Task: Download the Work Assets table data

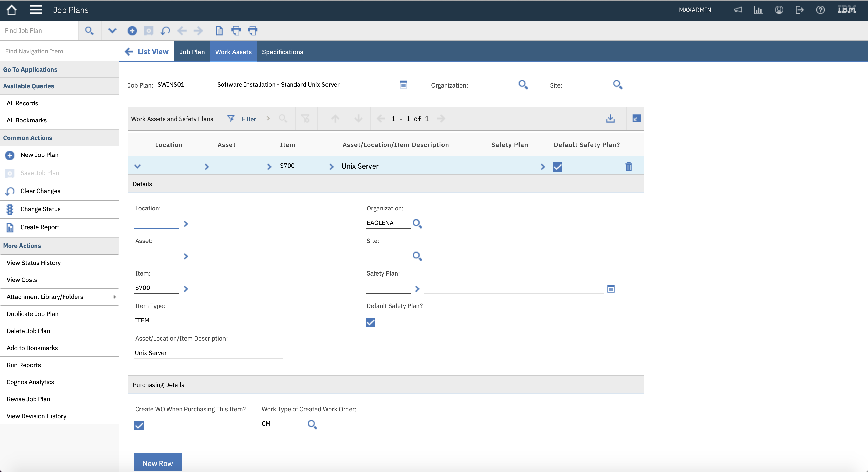Action: pyautogui.click(x=610, y=119)
